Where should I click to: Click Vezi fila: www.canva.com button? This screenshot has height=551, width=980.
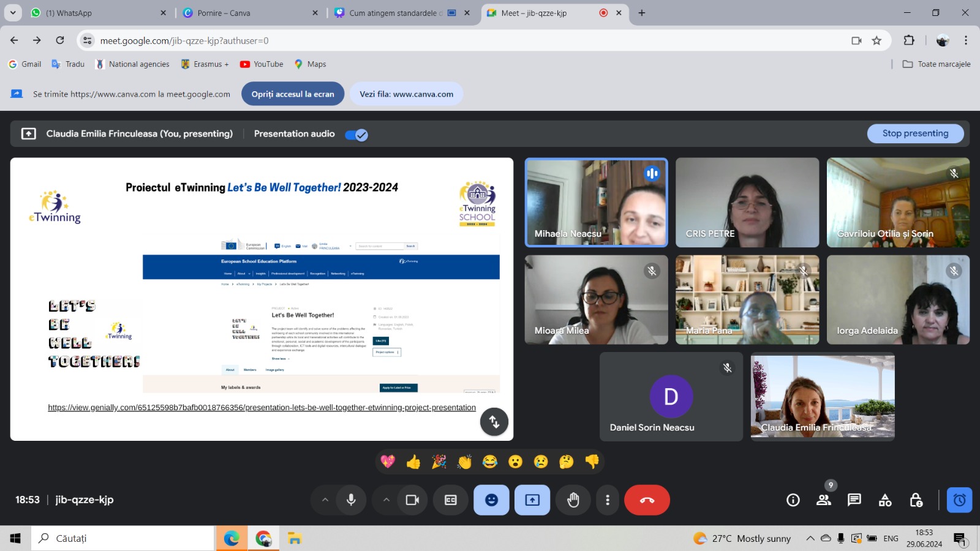coord(407,94)
